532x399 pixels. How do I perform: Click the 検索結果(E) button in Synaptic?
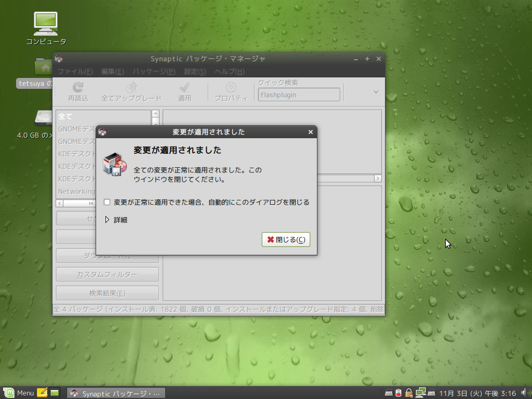pyautogui.click(x=107, y=293)
